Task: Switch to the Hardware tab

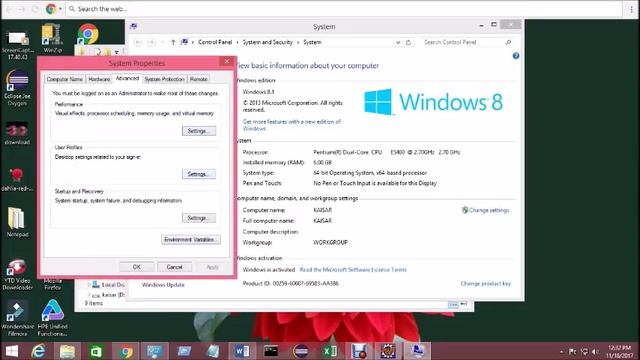Action: [99, 79]
